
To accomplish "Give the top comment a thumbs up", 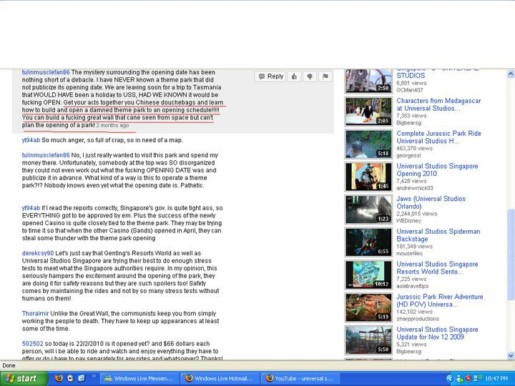I will [x=294, y=76].
